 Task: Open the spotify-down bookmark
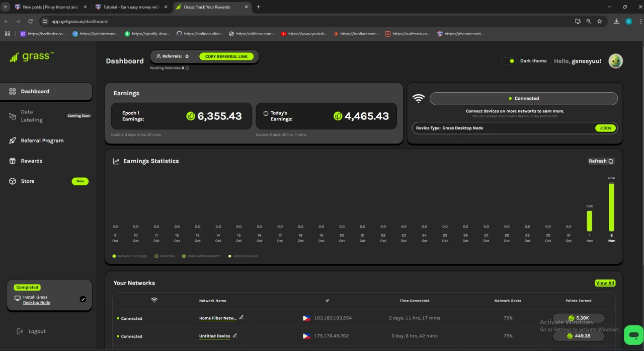[147, 34]
